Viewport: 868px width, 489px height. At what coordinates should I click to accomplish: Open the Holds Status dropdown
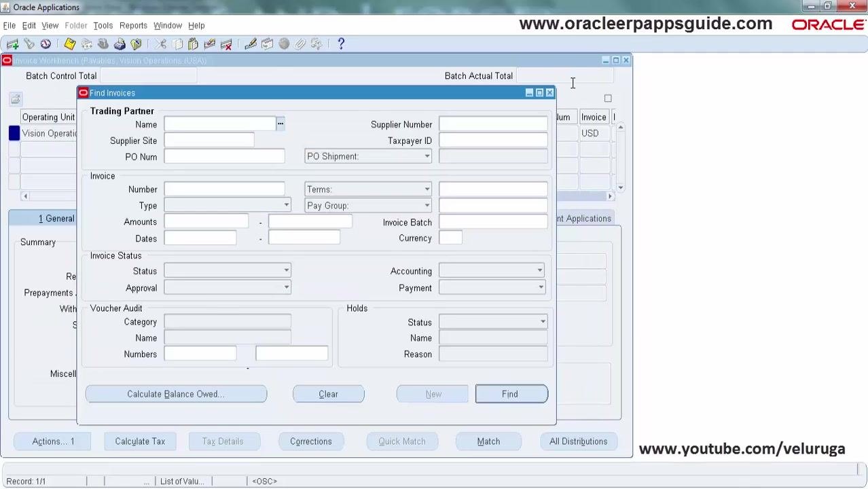coord(543,322)
